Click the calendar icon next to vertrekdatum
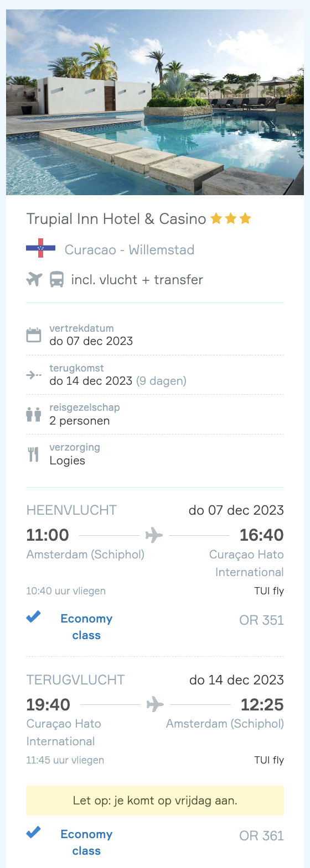 34,335
